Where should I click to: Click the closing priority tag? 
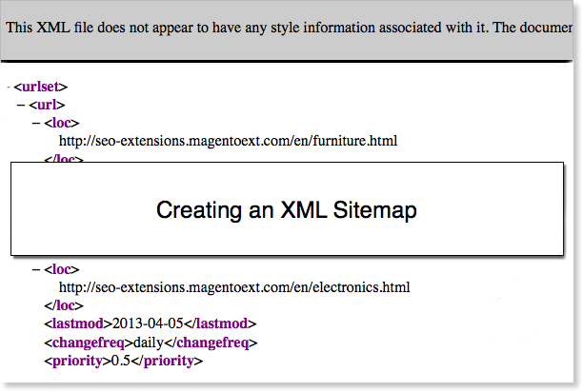(x=167, y=362)
